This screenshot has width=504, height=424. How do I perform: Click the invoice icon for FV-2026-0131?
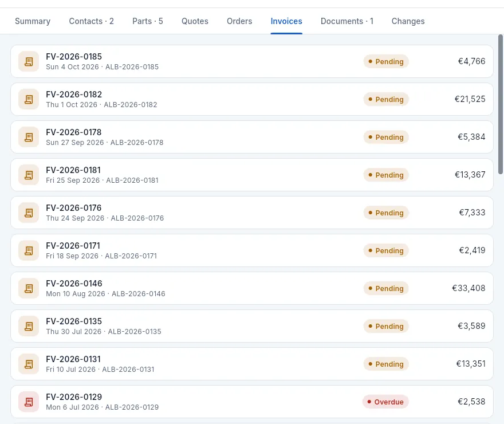[29, 364]
